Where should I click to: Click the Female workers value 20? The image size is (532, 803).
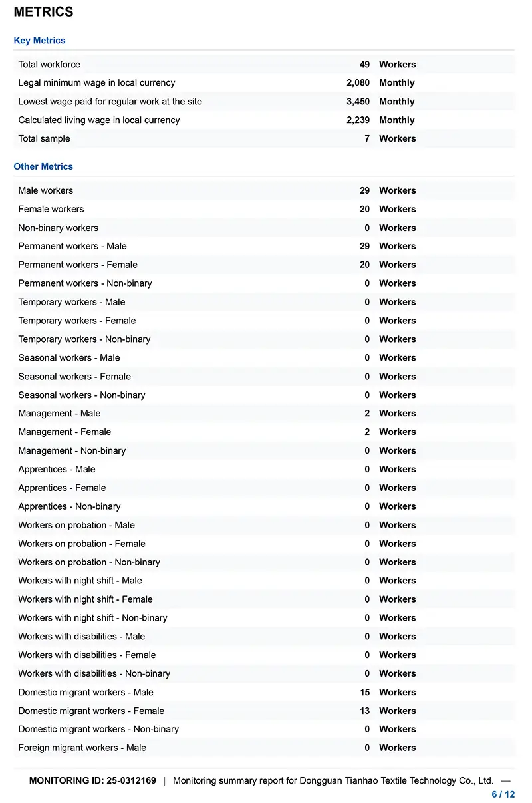pos(364,209)
